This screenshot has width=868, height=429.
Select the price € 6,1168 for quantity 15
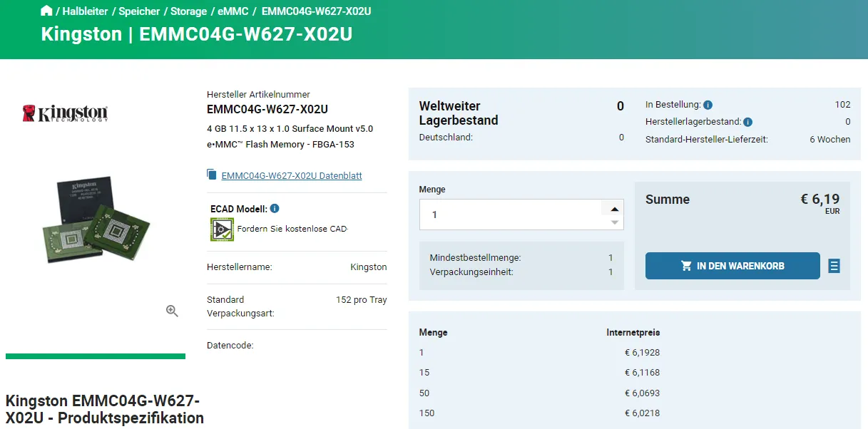point(642,373)
